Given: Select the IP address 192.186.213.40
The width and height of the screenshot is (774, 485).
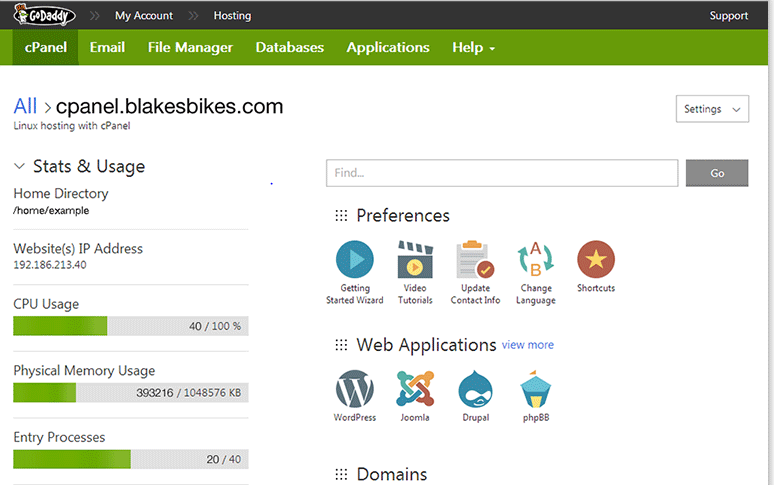Looking at the screenshot, I should [50, 265].
